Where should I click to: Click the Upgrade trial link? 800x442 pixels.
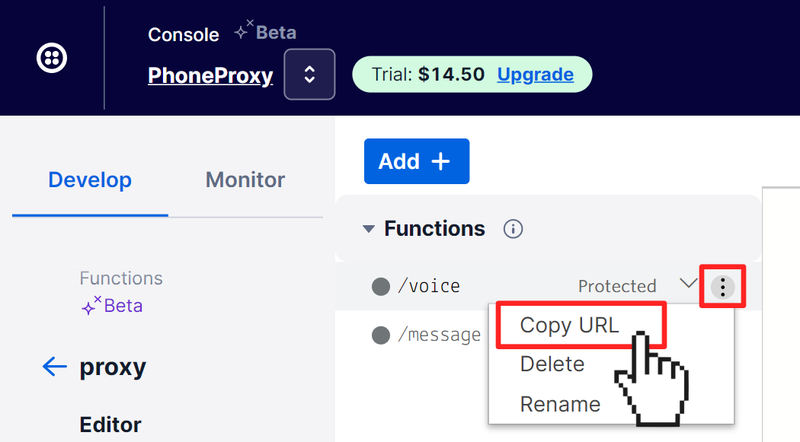tap(535, 75)
